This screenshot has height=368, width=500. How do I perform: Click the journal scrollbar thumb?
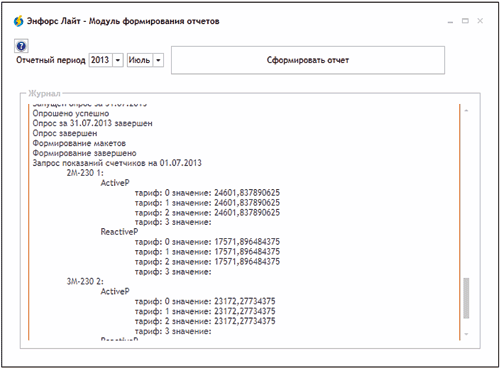[466, 298]
